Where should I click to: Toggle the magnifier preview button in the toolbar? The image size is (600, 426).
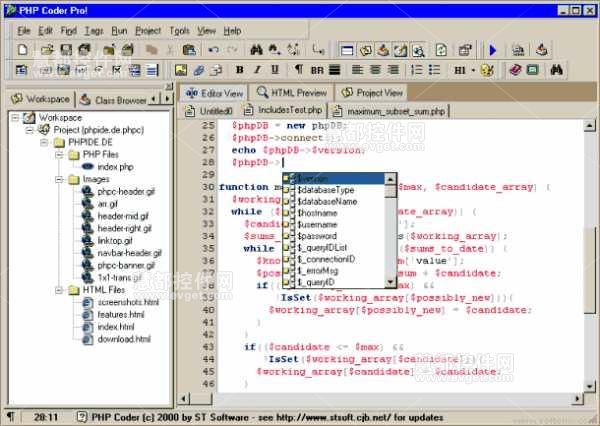click(x=418, y=50)
